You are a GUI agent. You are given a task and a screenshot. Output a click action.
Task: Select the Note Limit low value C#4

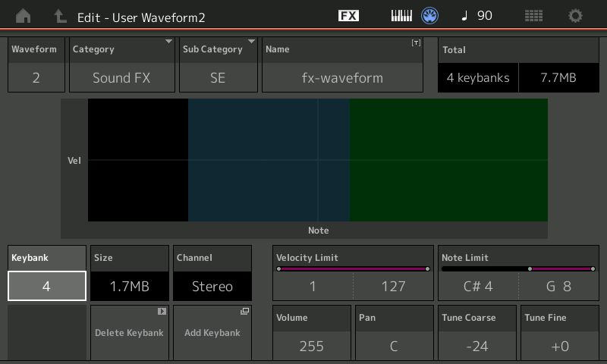click(478, 286)
